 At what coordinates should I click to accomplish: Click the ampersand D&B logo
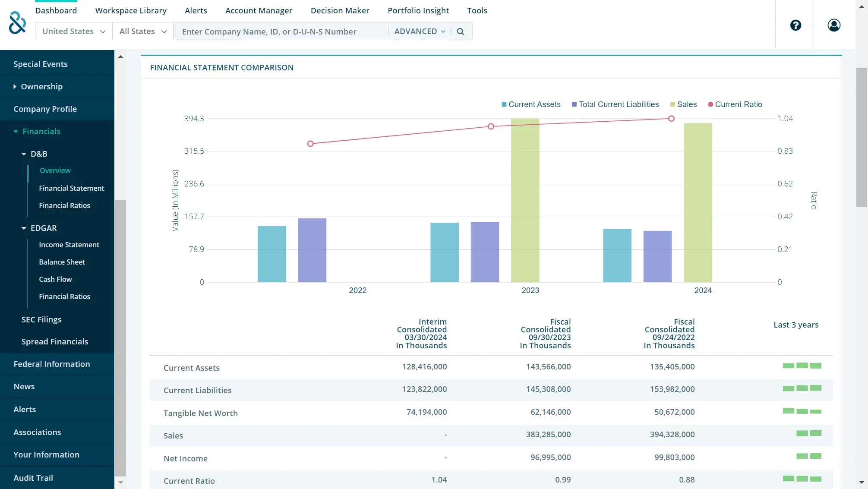pos(17,22)
